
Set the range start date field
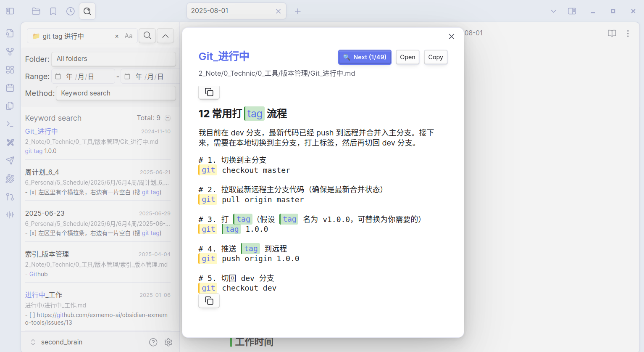(83, 77)
